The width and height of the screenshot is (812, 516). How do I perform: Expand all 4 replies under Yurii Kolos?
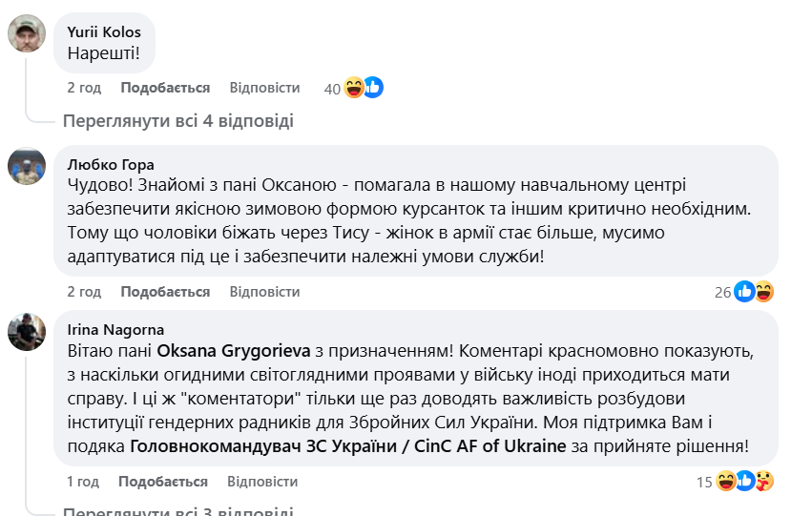coord(177,121)
